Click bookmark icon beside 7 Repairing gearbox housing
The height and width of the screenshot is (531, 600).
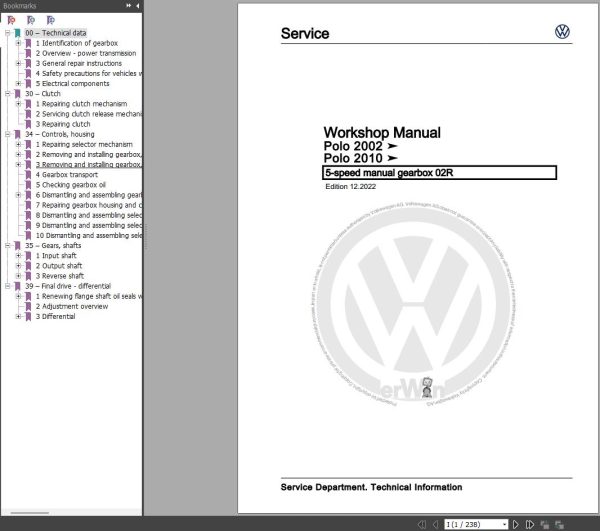28,205
